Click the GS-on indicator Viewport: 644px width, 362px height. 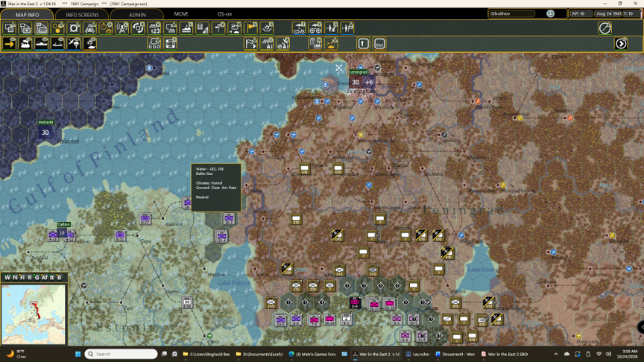coord(224,14)
